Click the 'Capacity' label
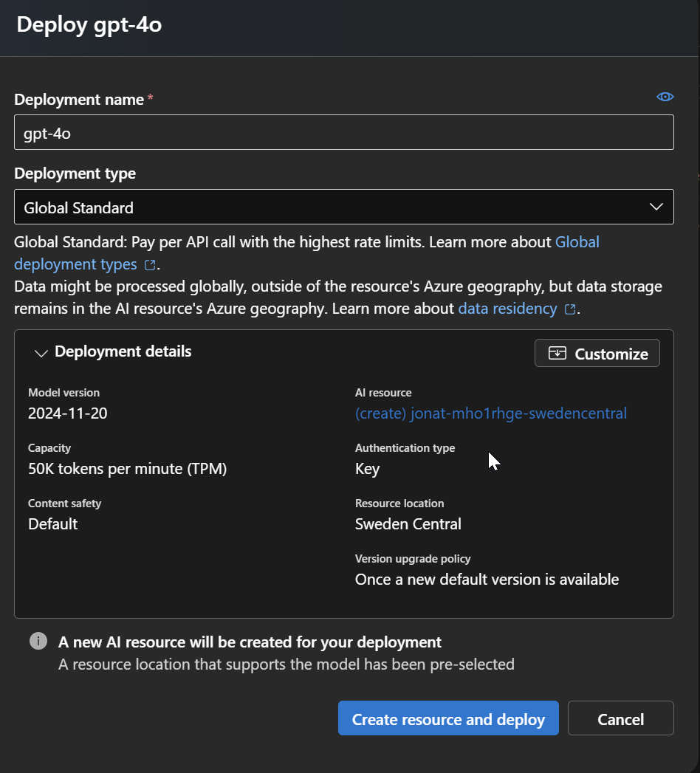700x773 pixels. click(49, 448)
